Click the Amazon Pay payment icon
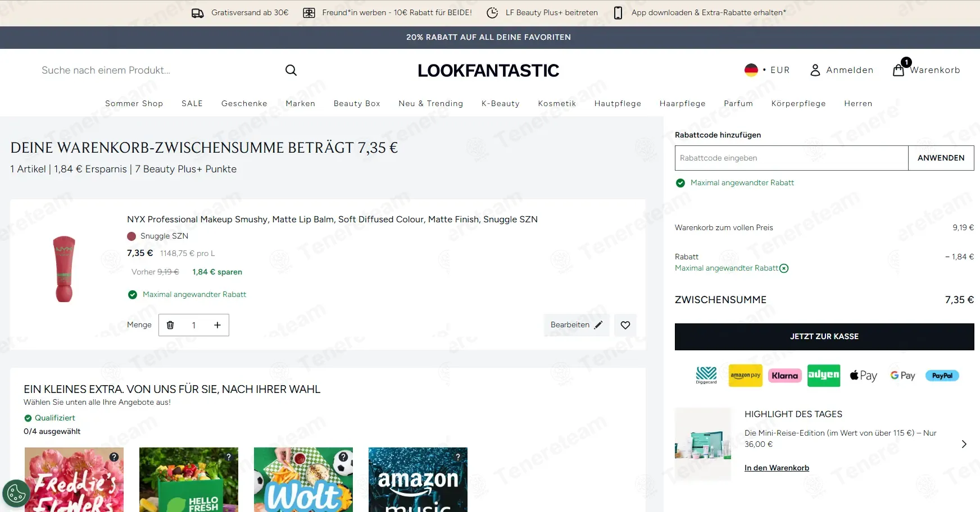The width and height of the screenshot is (980, 512). [745, 376]
